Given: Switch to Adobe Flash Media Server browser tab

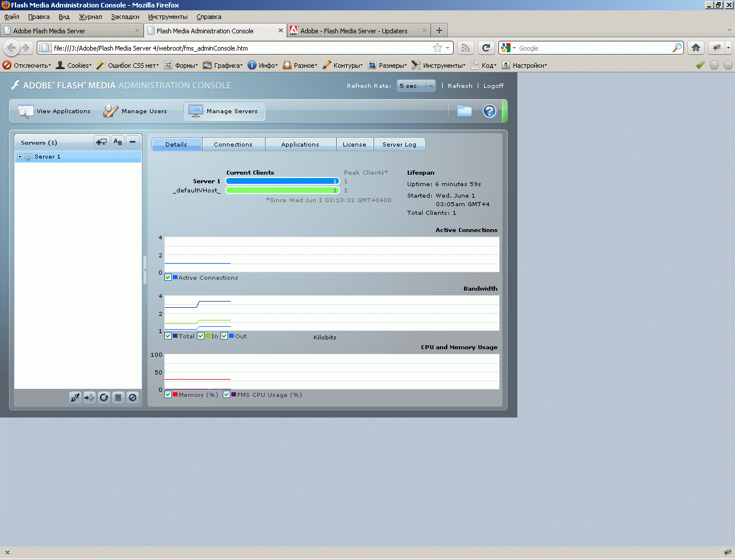Looking at the screenshot, I should coord(72,30).
